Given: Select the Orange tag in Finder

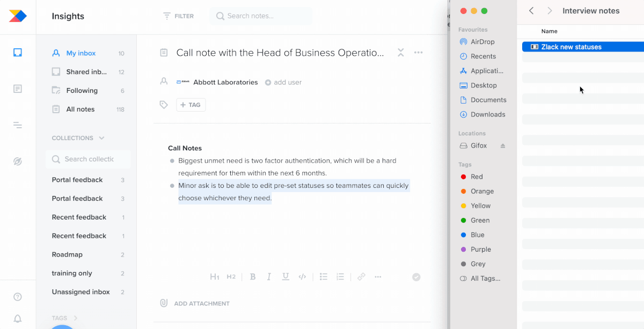Looking at the screenshot, I should 482,191.
